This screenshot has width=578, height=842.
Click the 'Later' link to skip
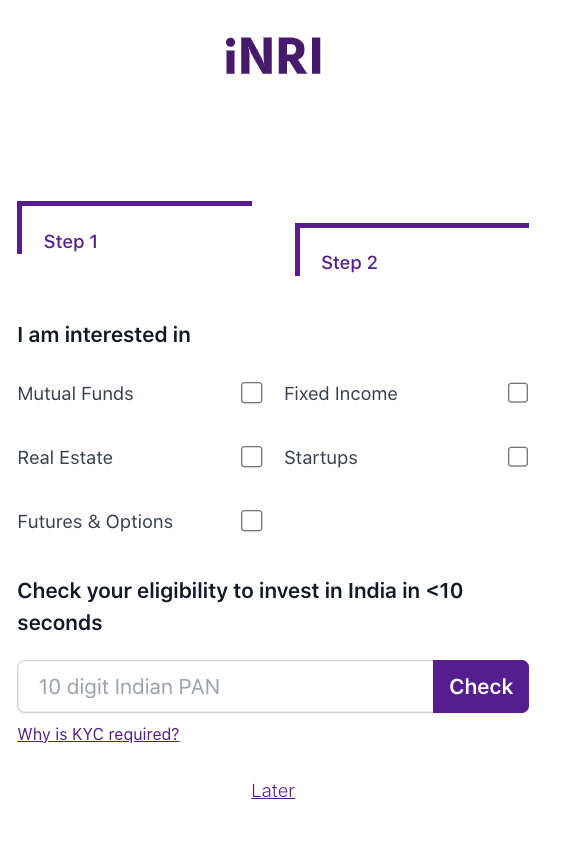tap(273, 790)
